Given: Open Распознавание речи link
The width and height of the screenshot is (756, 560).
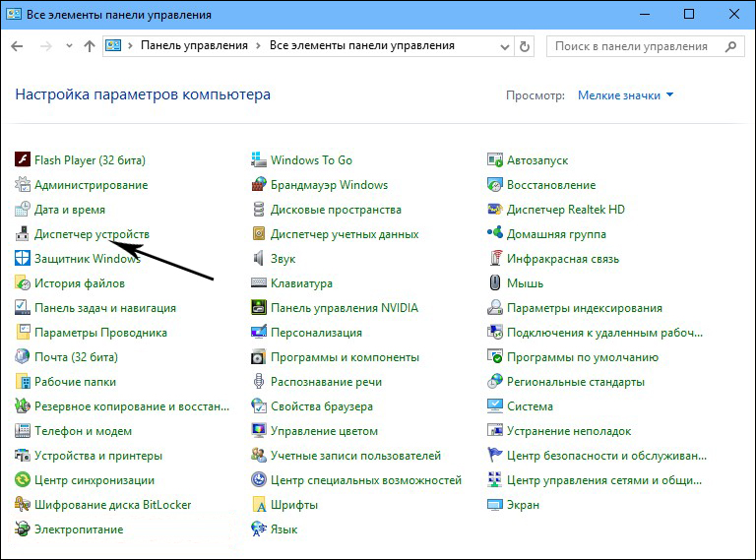Looking at the screenshot, I should click(x=326, y=382).
